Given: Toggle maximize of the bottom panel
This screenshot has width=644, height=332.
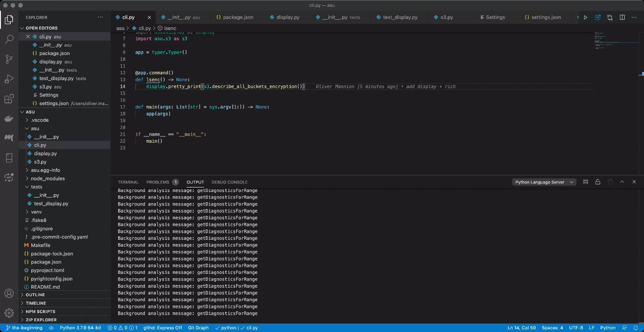Looking at the screenshot, I should (x=622, y=182).
